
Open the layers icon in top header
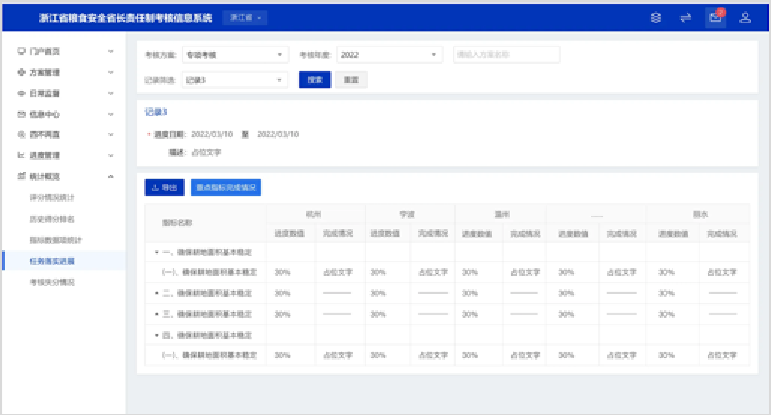[x=656, y=18]
